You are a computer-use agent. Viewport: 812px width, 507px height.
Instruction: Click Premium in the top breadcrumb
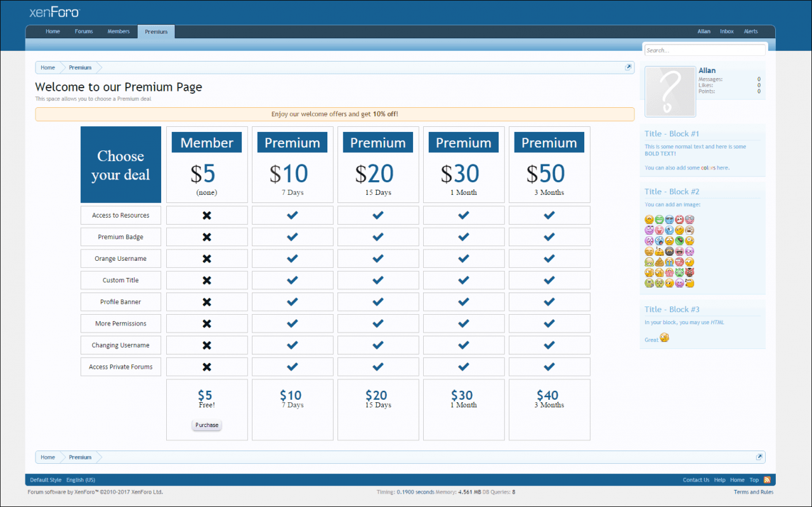(x=81, y=67)
